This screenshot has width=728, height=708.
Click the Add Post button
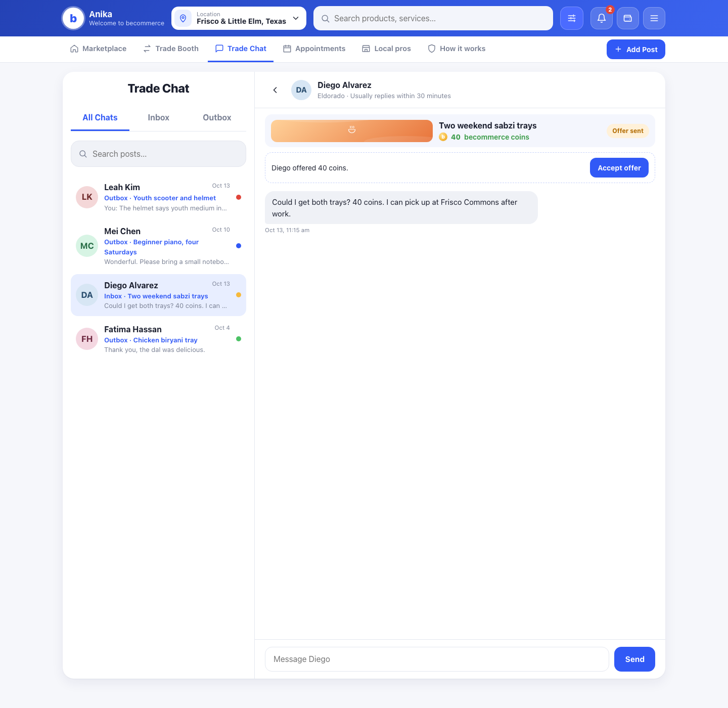tap(636, 49)
